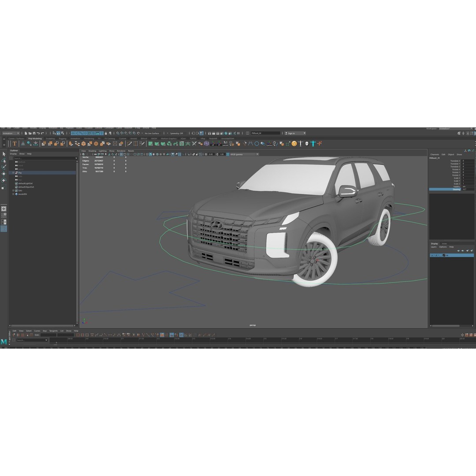Click the Redo arrow icon
The width and height of the screenshot is (476, 476).
click(42, 133)
